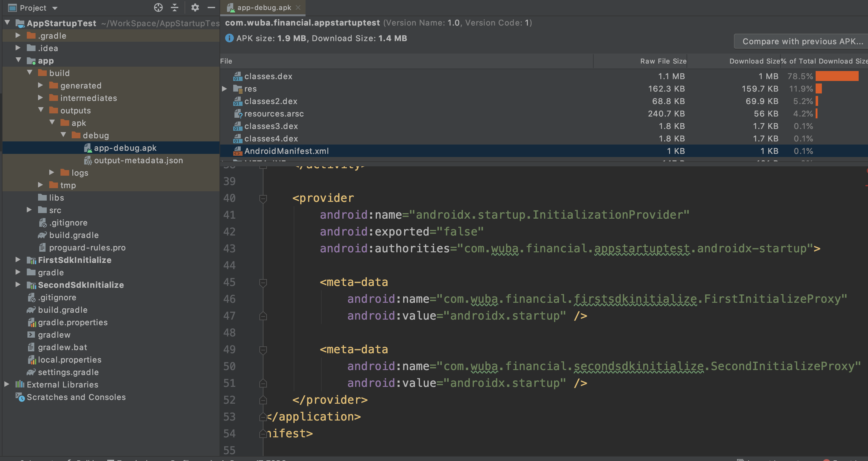Select classes2.dex dex icon
Screen dimensions: 868x461
[x=238, y=101]
